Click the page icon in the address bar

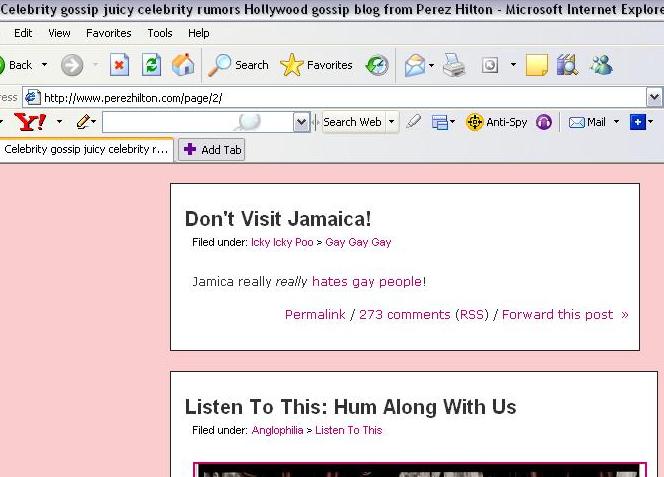(x=33, y=98)
